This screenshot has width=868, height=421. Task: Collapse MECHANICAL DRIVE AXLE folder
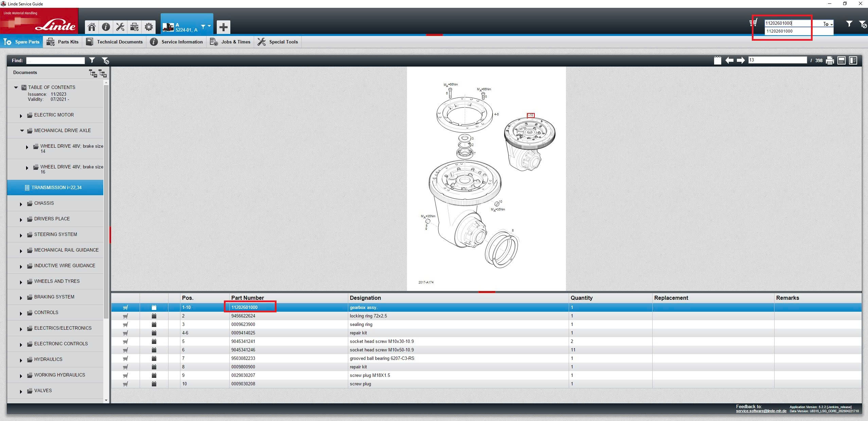22,130
